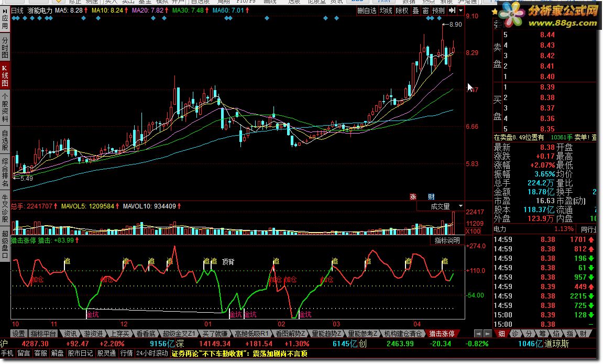Select the 上穿买 indicator tab
Viewport: 603px width, 364px height.
pyautogui.click(x=120, y=334)
